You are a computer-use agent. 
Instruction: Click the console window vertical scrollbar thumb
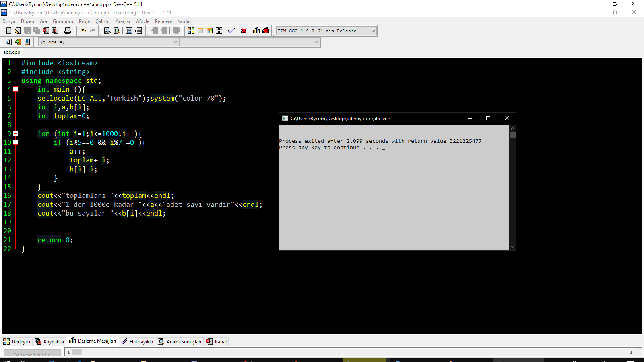512,135
